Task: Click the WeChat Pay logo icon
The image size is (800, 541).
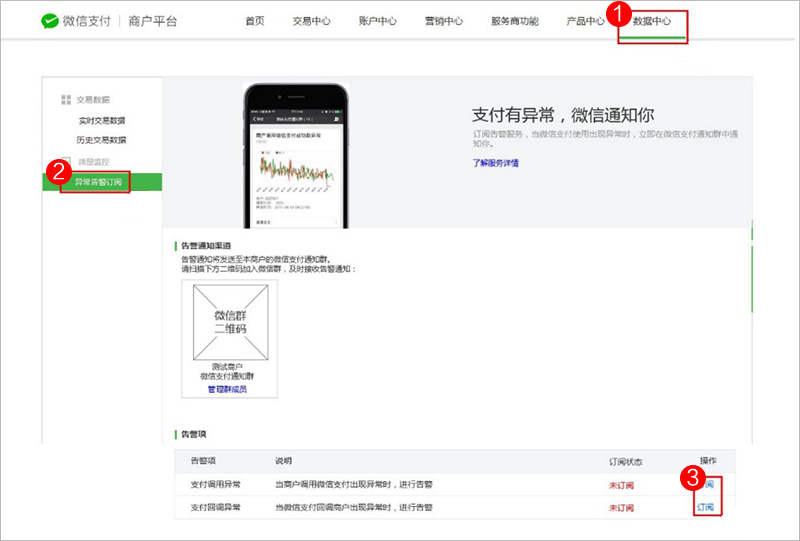Action: tap(50, 20)
